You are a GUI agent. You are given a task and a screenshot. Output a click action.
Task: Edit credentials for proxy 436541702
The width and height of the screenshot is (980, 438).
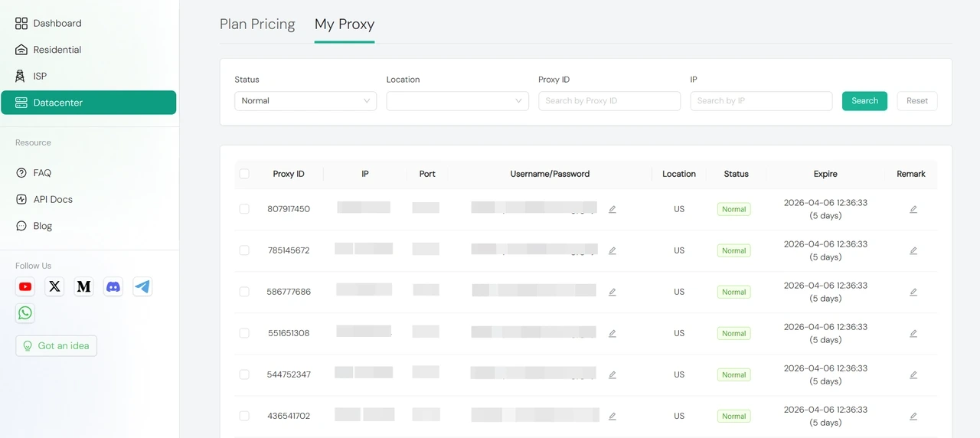point(612,416)
